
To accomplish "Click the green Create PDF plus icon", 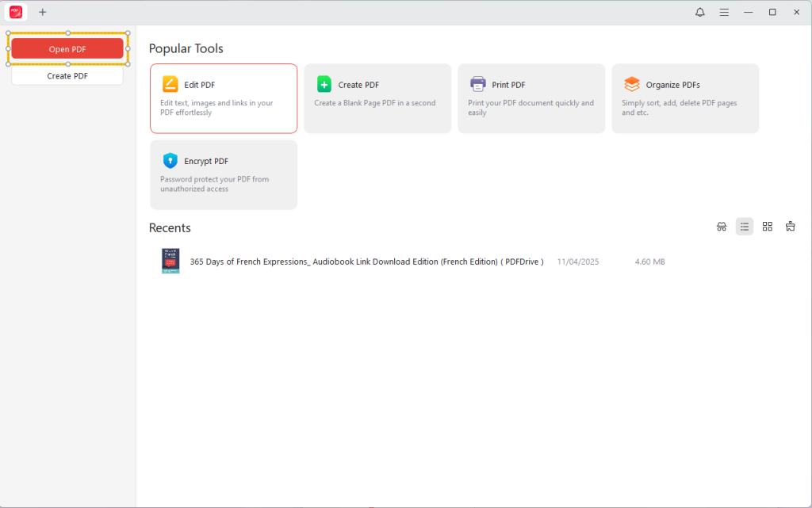I will [x=324, y=85].
